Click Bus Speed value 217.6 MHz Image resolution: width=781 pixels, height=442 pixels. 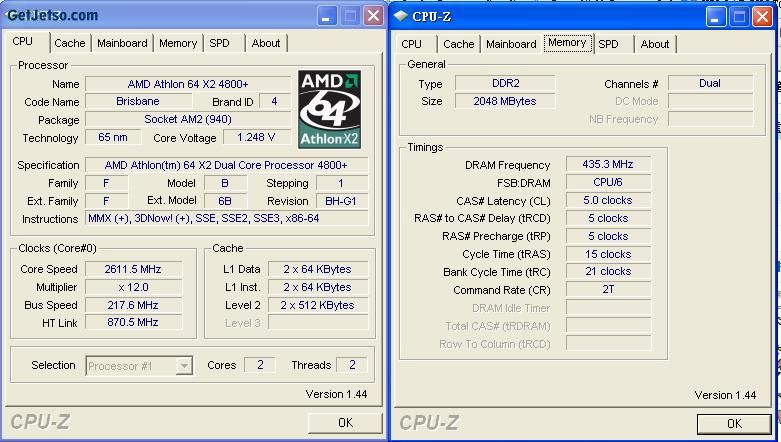coord(133,305)
